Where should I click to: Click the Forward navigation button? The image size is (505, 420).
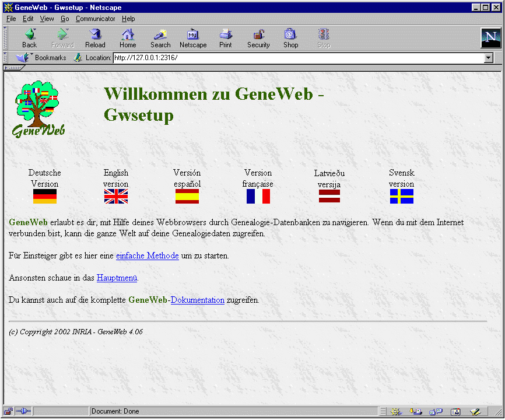pyautogui.click(x=62, y=38)
